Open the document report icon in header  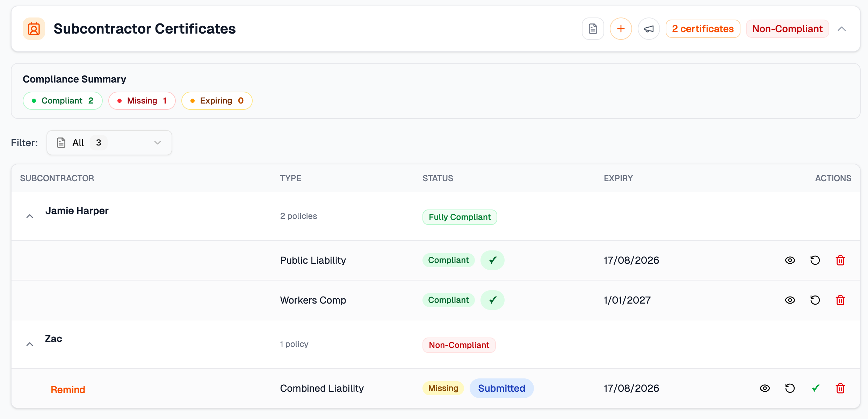pyautogui.click(x=593, y=29)
